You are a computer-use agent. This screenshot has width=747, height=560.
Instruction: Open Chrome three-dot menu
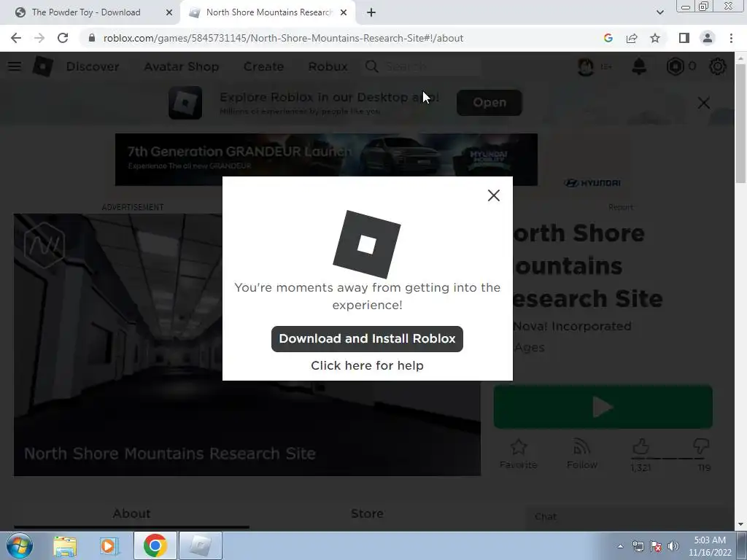[x=731, y=38]
